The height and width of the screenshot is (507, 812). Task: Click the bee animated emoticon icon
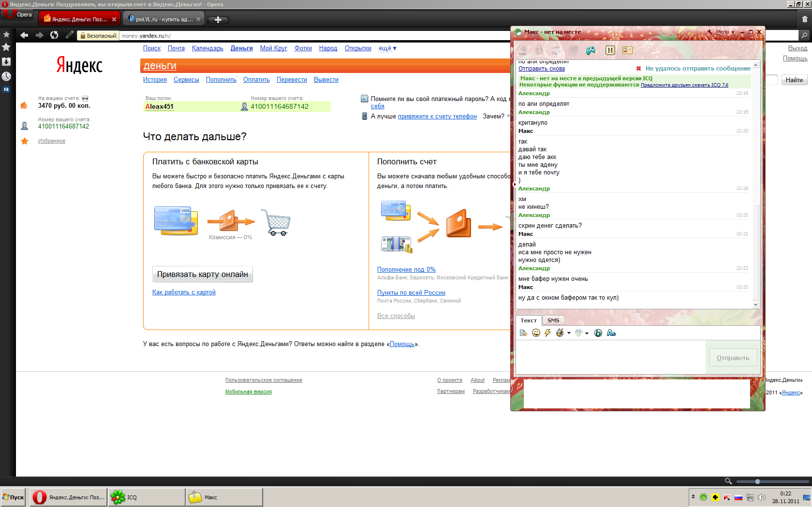click(x=560, y=333)
